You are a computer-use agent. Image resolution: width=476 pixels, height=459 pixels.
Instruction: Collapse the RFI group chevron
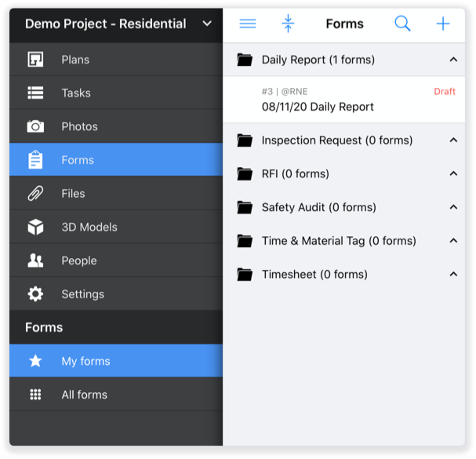[x=453, y=174]
